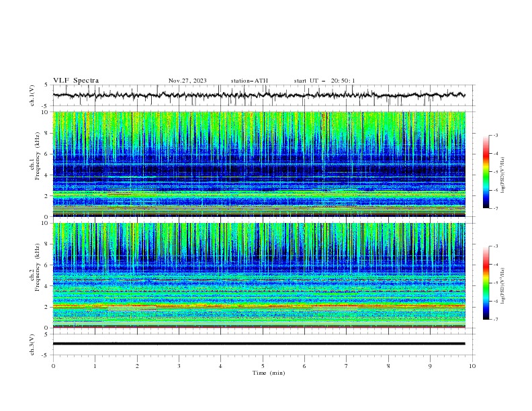Screen dimensions: 532x411
Task: Click the ch.1 voltage waveform trace
Action: tap(259, 95)
